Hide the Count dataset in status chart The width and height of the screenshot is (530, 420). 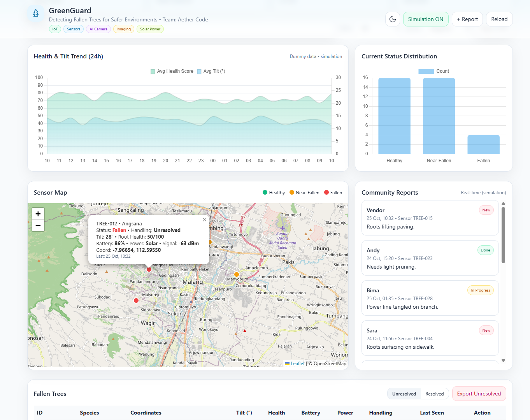coord(433,71)
